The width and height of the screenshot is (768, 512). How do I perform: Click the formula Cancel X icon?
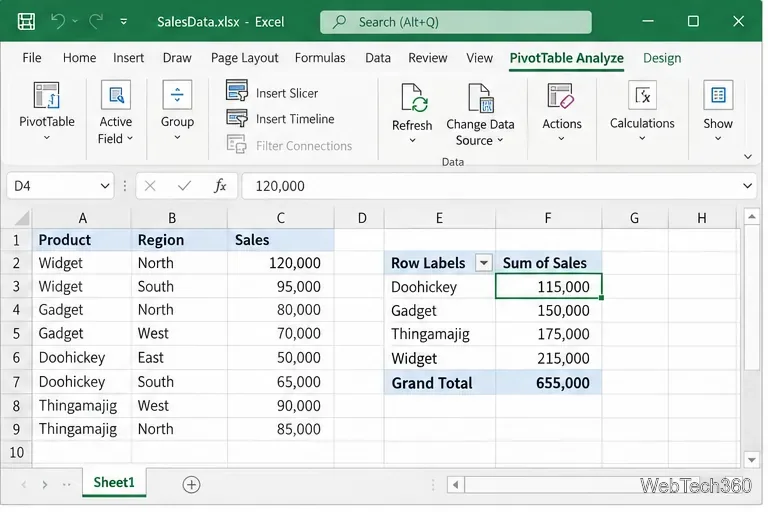click(x=150, y=186)
